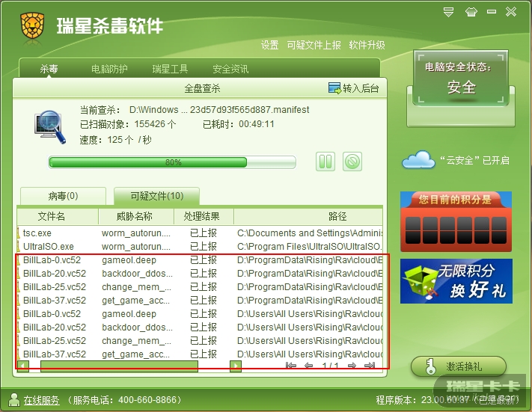Open the 无限积分换好礼 gift banner
The image size is (532, 412).
456,281
